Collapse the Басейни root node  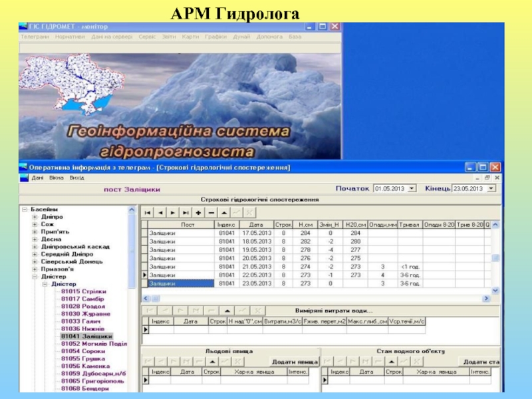25,209
